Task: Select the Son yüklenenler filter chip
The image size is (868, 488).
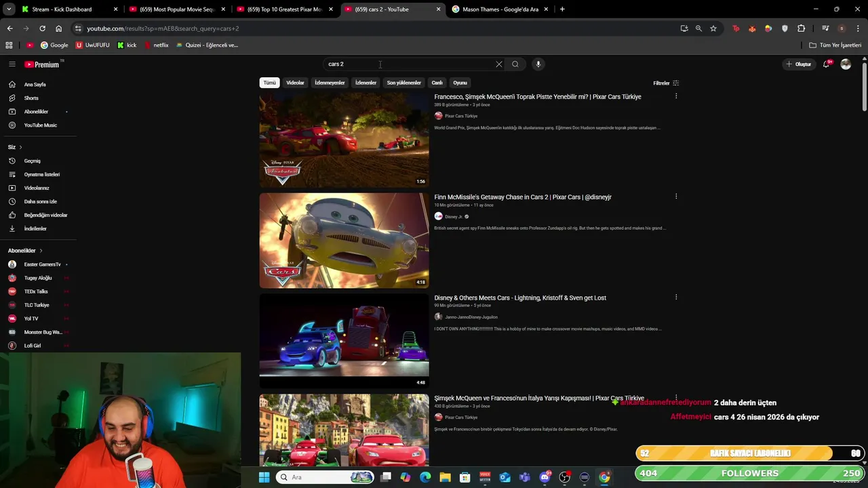Action: point(404,83)
